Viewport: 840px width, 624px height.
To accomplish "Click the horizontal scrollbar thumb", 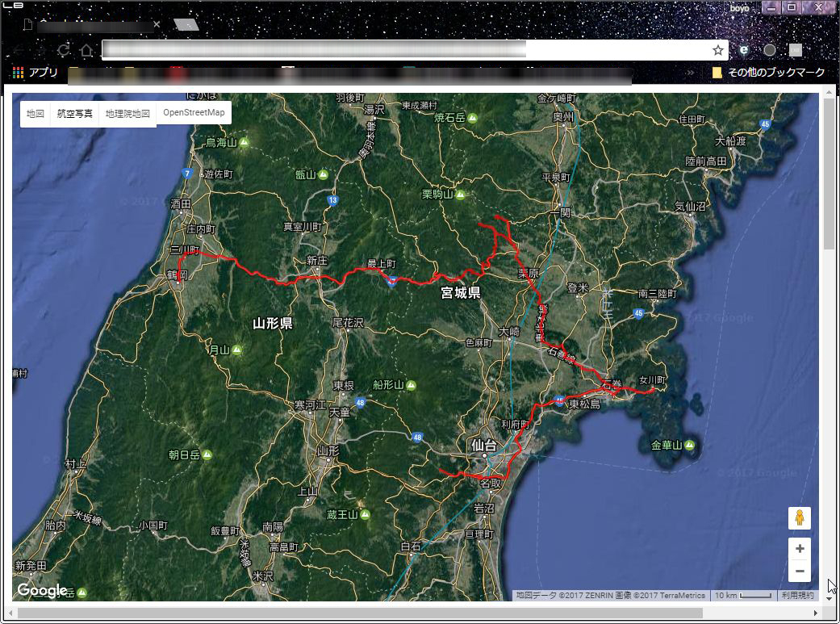I will 359,613.
